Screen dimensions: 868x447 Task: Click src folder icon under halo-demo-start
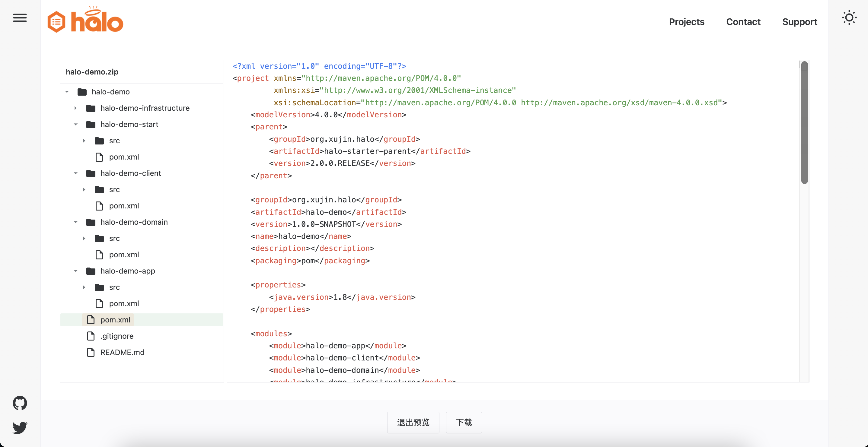tap(99, 141)
